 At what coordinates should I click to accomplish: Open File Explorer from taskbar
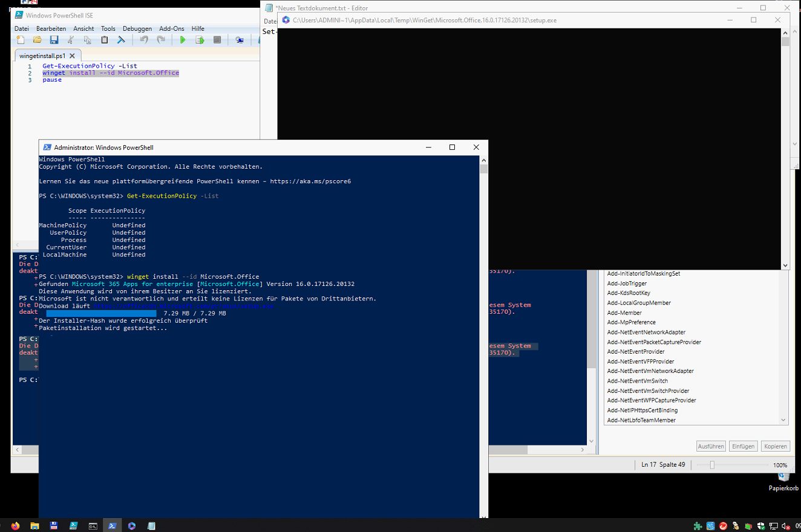34,525
